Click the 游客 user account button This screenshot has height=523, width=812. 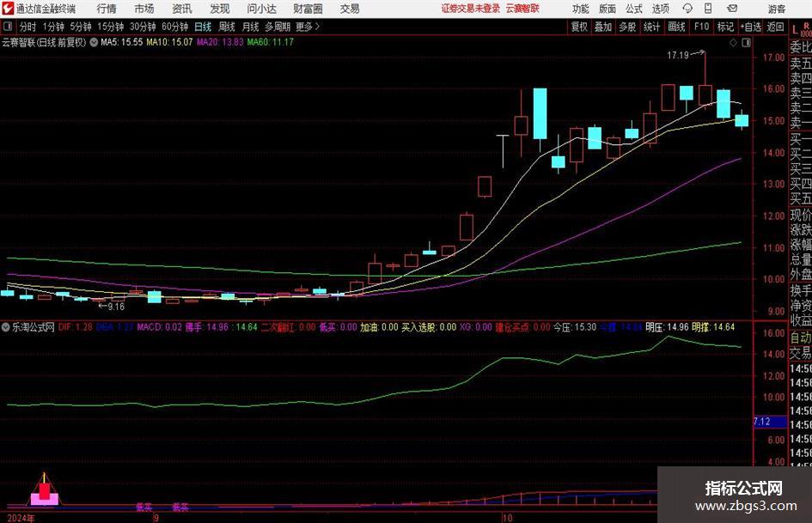[776, 9]
